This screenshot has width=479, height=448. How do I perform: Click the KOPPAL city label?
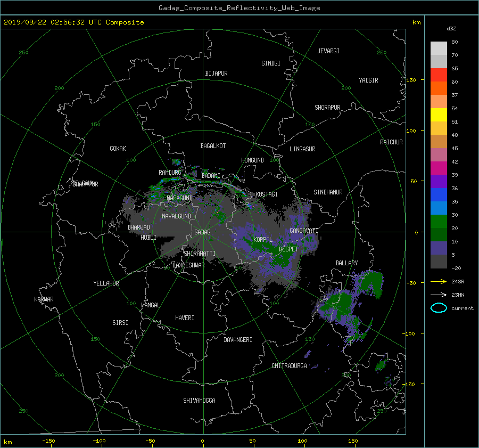263,239
